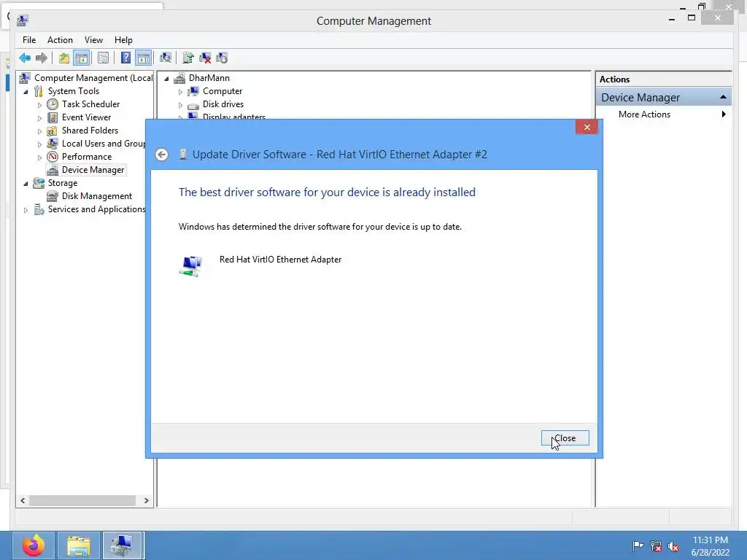Click Scan for hardware changes icon
The width and height of the screenshot is (747, 560).
pyautogui.click(x=166, y=58)
